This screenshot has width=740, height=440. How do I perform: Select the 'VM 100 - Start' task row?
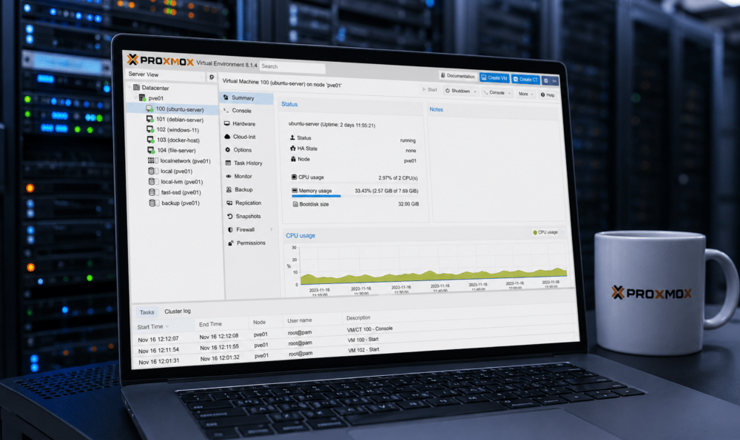click(356, 343)
